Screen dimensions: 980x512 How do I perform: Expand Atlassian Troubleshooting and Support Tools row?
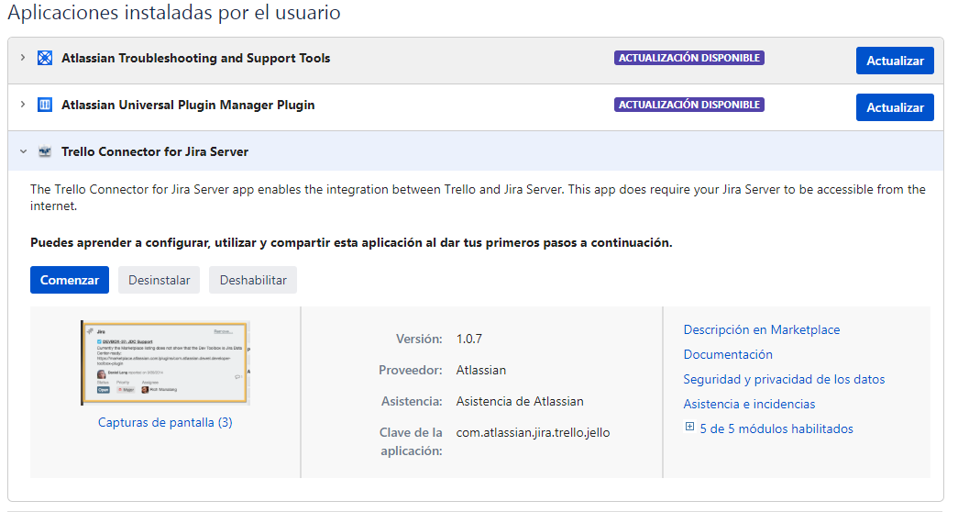pyautogui.click(x=23, y=58)
